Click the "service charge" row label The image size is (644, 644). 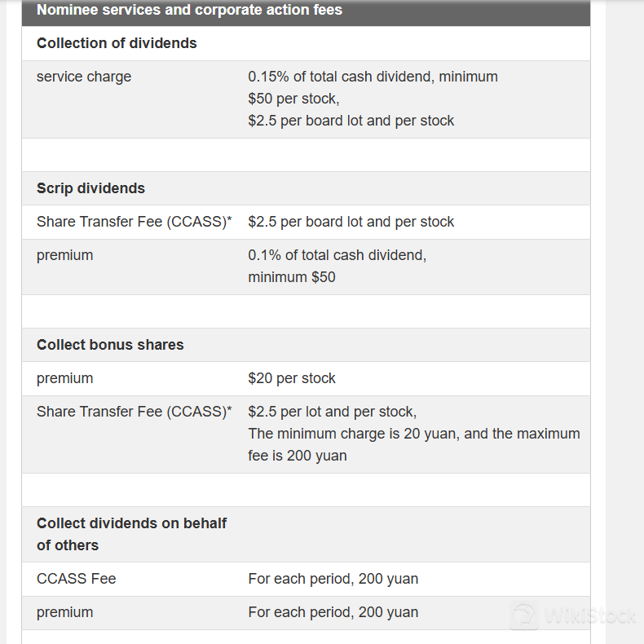[84, 77]
